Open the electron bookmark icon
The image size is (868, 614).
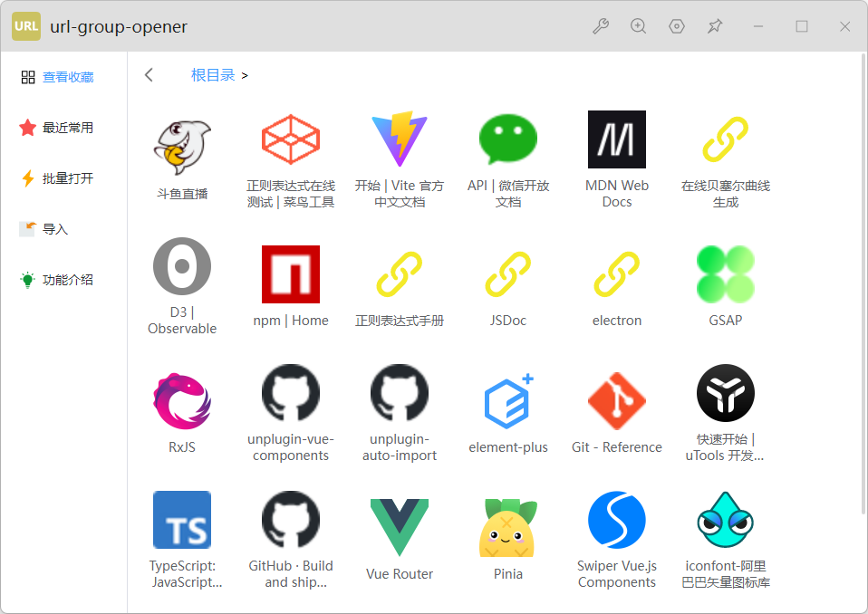point(617,274)
